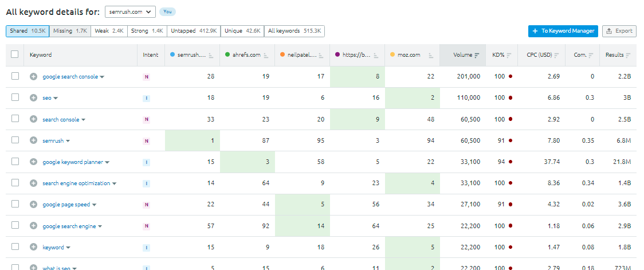The width and height of the screenshot is (644, 270).
Task: Sort by the neilpatel column sort icon
Action: [x=321, y=55]
